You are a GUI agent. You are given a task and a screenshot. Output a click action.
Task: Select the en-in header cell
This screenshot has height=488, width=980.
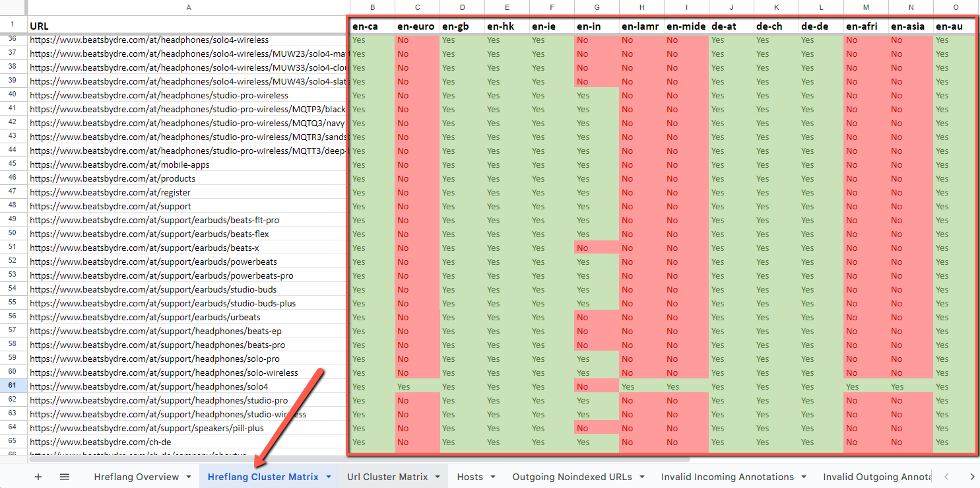coord(597,26)
